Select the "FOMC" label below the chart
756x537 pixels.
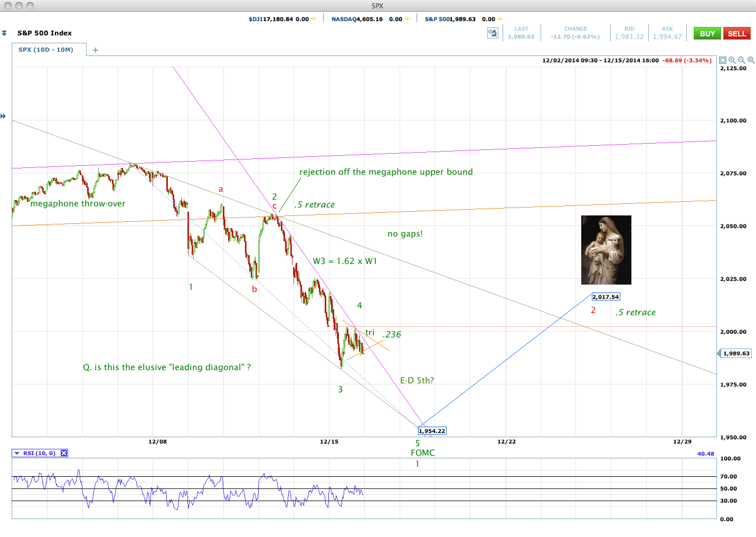click(423, 453)
